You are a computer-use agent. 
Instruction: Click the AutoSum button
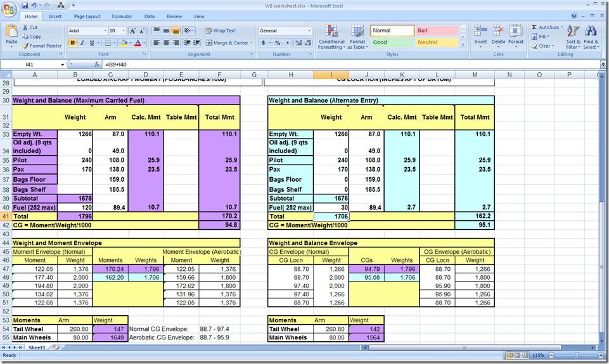546,27
